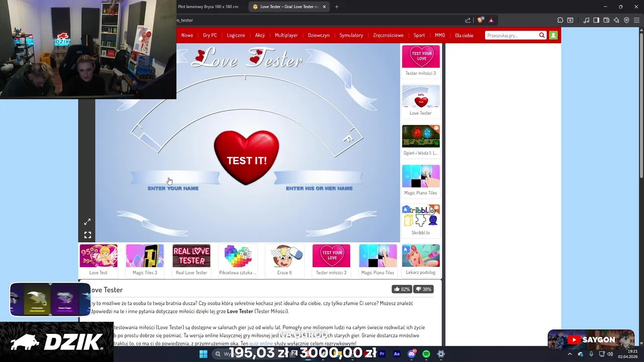
Task: Open the Nowe menu category
Action: click(x=187, y=35)
